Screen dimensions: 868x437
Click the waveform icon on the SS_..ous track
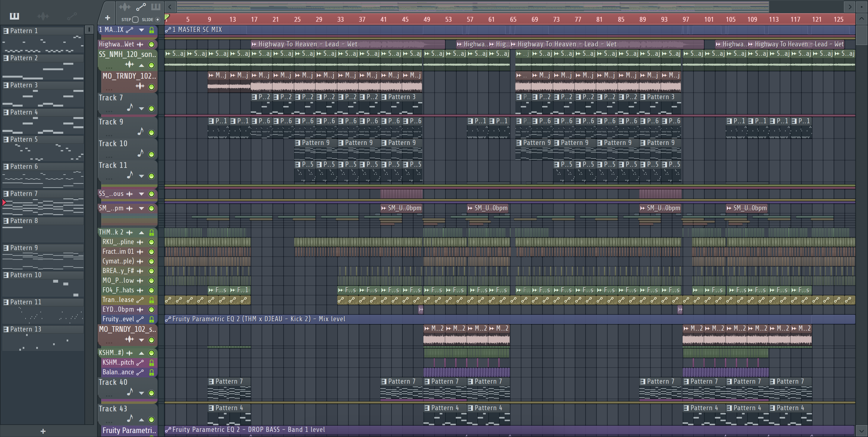129,194
